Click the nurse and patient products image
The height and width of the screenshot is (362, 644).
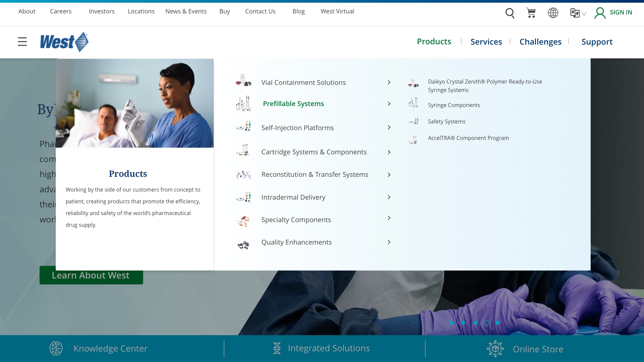pyautogui.click(x=135, y=103)
